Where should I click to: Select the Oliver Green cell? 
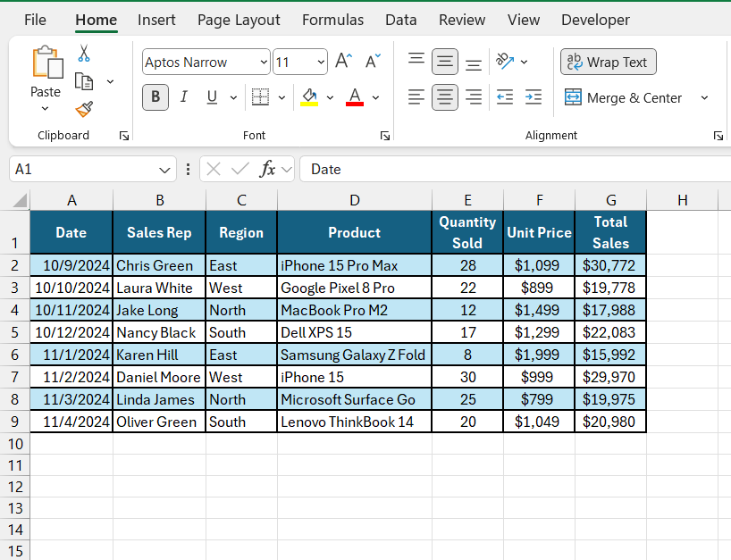(159, 422)
